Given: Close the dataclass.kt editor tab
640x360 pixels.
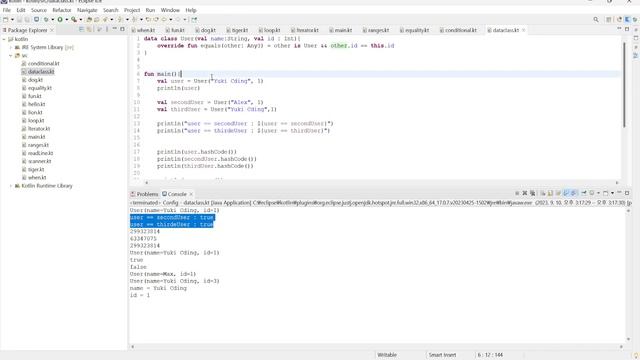Looking at the screenshot, I should (x=524, y=30).
